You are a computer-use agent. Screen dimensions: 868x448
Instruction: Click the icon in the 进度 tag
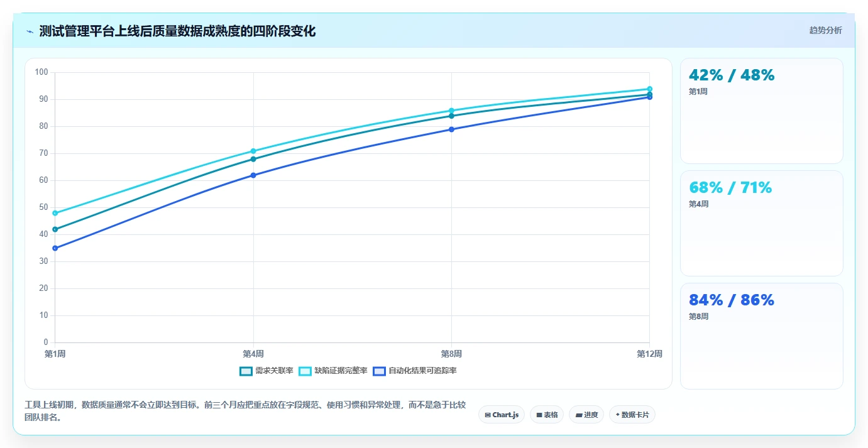point(579,415)
